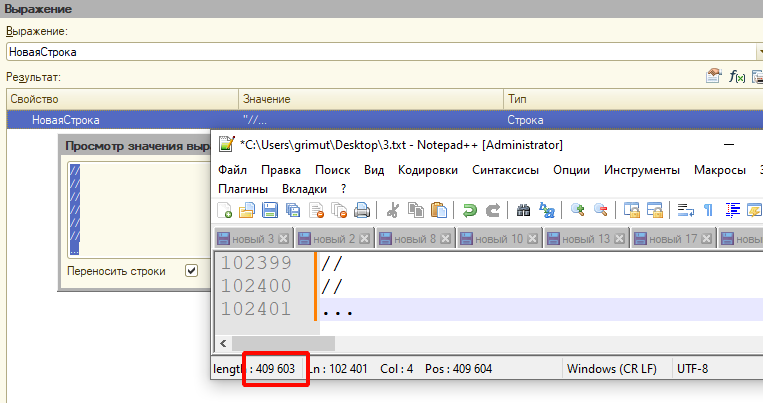Click the Print icon in Notepad++

click(362, 210)
